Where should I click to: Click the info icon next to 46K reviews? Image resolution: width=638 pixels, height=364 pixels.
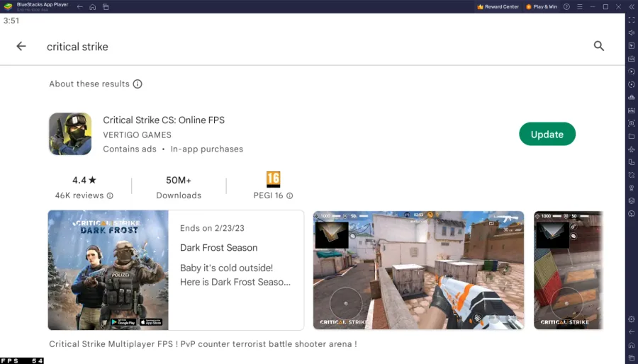pyautogui.click(x=110, y=196)
